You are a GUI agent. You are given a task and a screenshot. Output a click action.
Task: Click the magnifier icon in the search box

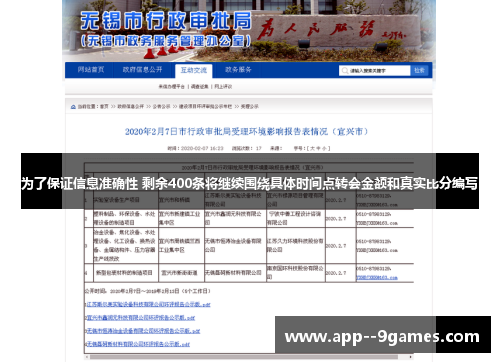[345, 71]
